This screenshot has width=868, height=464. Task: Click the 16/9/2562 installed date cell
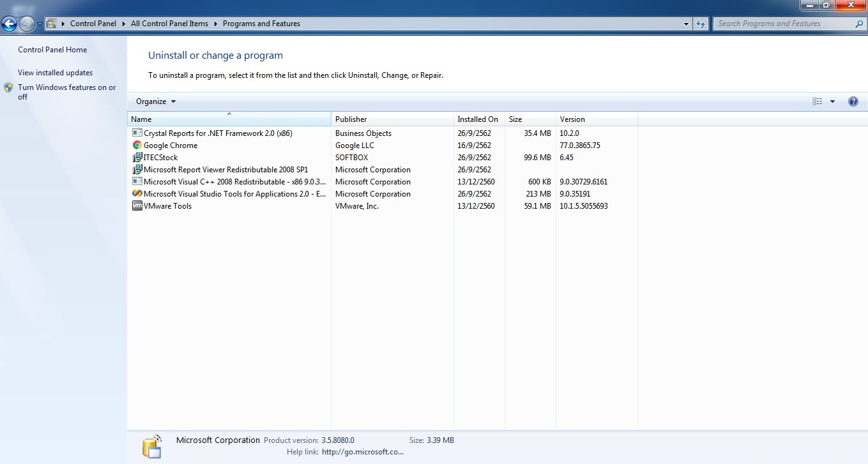pyautogui.click(x=475, y=146)
